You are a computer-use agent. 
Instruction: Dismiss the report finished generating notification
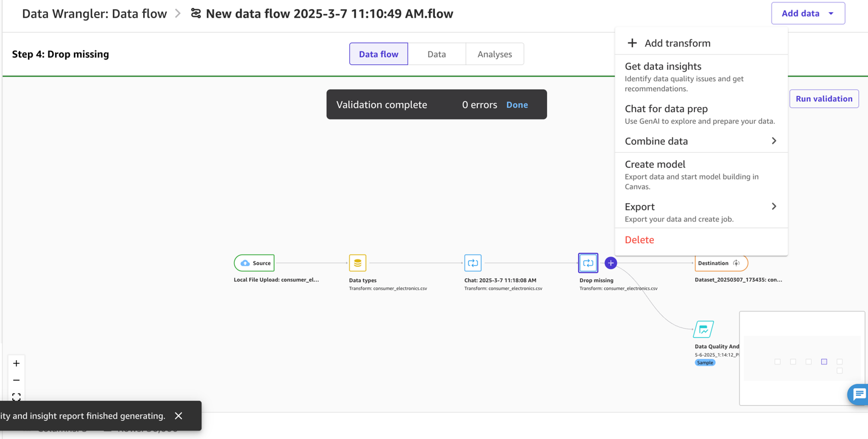(x=178, y=416)
